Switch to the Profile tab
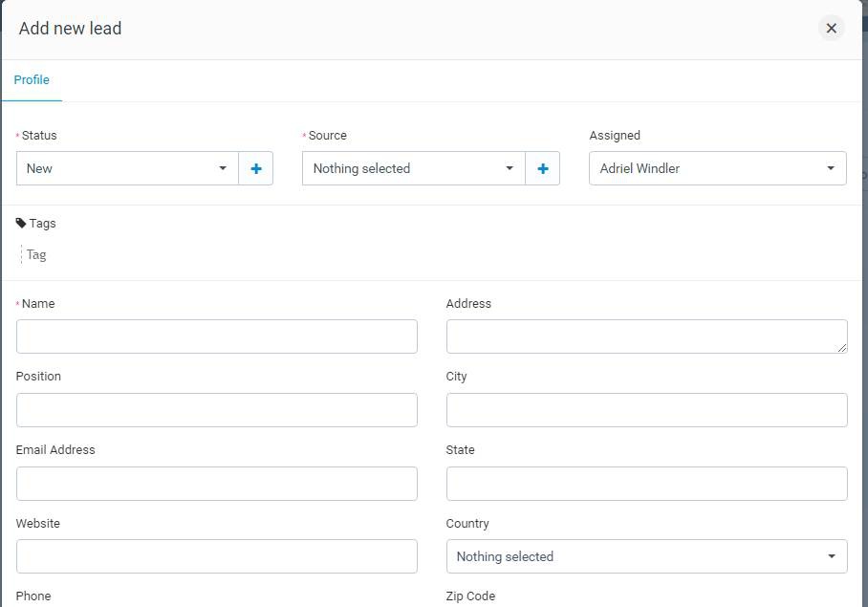868x607 pixels. pos(32,80)
